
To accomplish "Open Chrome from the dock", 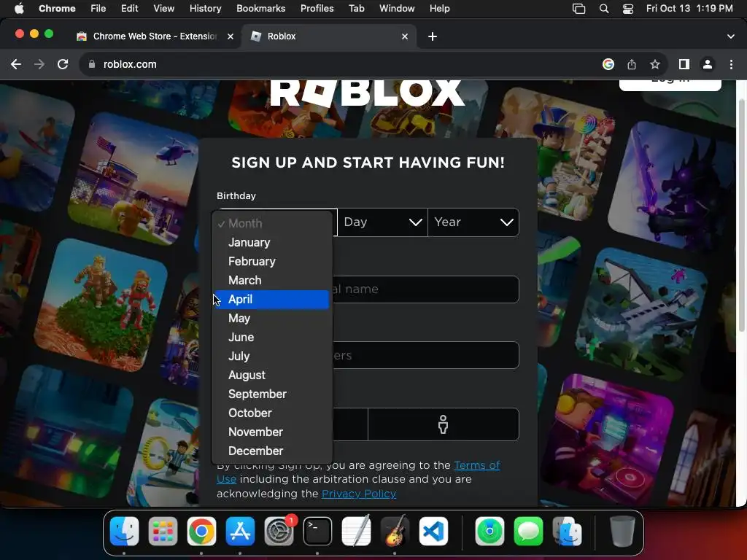I will click(x=201, y=531).
